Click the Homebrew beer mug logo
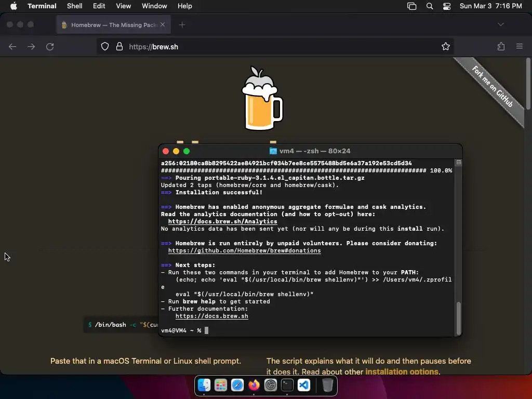The image size is (532, 399). pos(262,98)
